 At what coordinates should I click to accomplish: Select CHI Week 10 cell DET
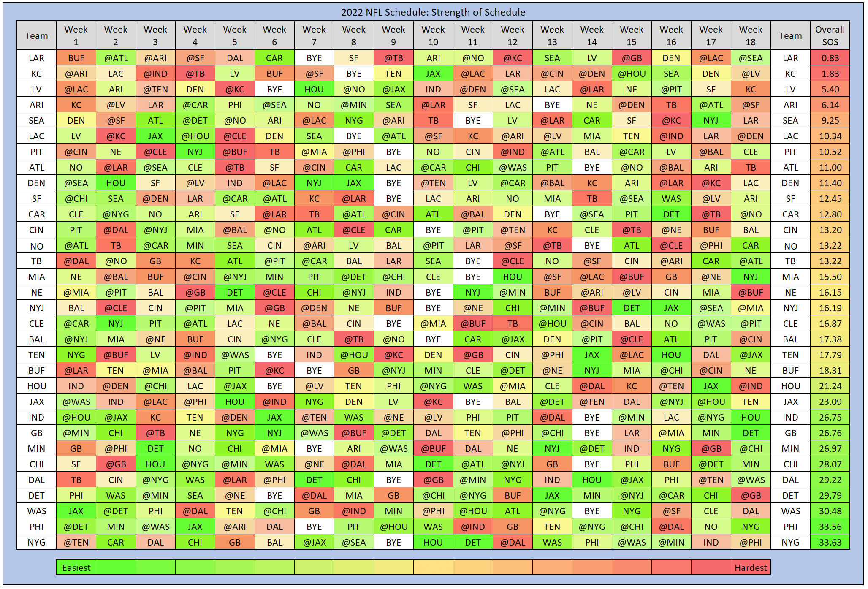[x=433, y=464]
